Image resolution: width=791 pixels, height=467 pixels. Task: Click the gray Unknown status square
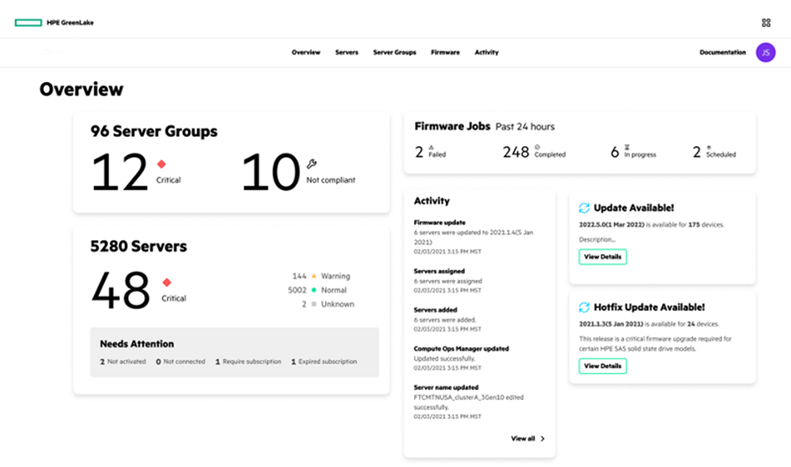pyautogui.click(x=314, y=304)
